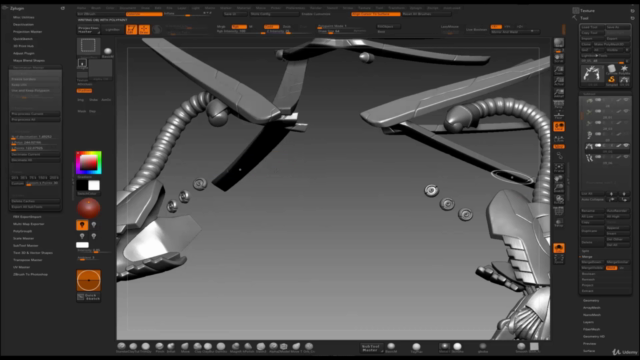Select Cylinder3D tool thumbnail in Tool panel
Screen dimensions: 640x360
pos(611,69)
